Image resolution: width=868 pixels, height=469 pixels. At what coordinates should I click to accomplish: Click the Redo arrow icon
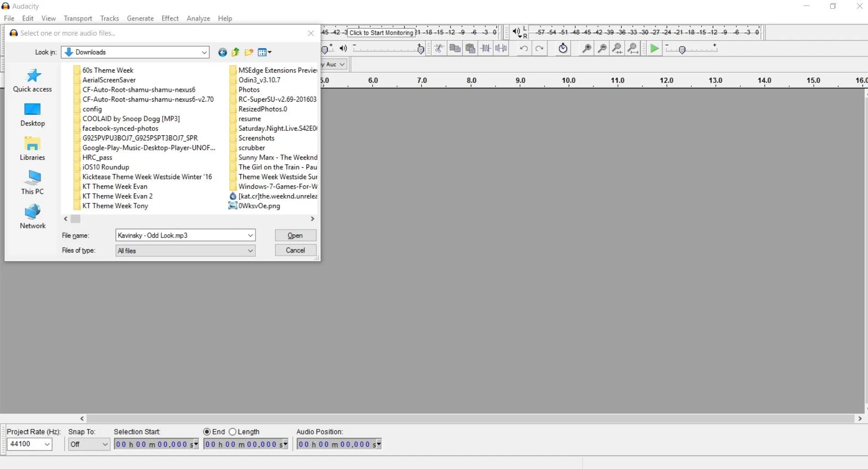[539, 48]
